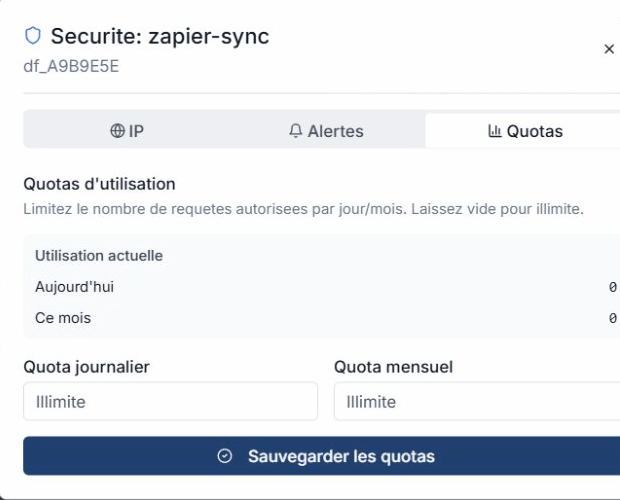Click the Quotas d'utilisation section heading

pos(99,184)
